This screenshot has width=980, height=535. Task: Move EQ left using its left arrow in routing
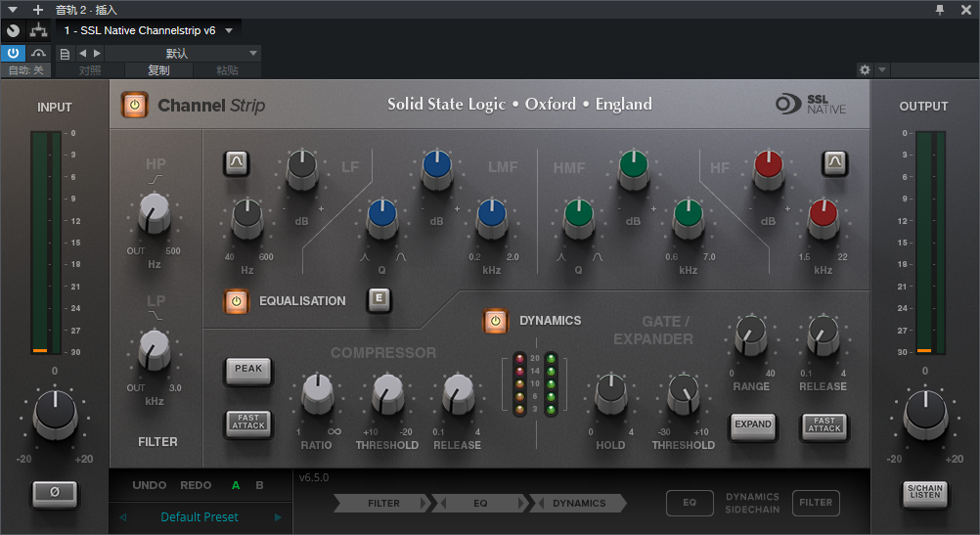tap(441, 503)
